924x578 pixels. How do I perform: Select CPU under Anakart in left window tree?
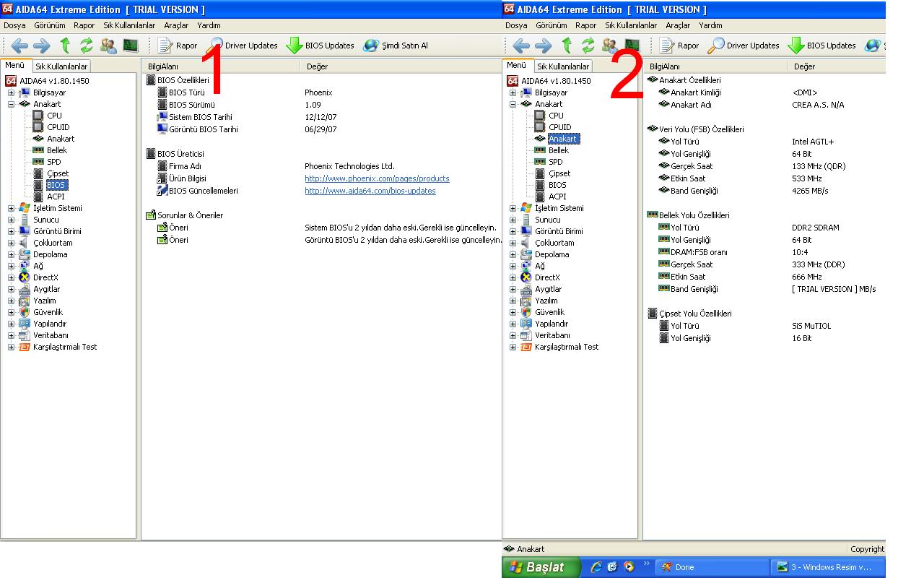click(x=54, y=116)
